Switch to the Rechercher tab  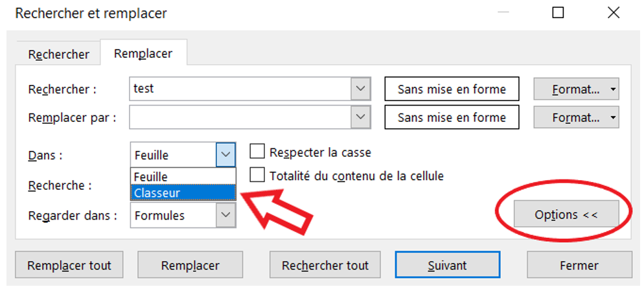point(59,54)
